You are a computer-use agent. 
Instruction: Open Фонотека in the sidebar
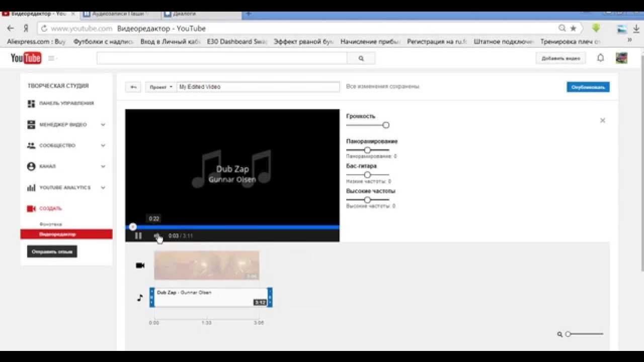(50, 224)
